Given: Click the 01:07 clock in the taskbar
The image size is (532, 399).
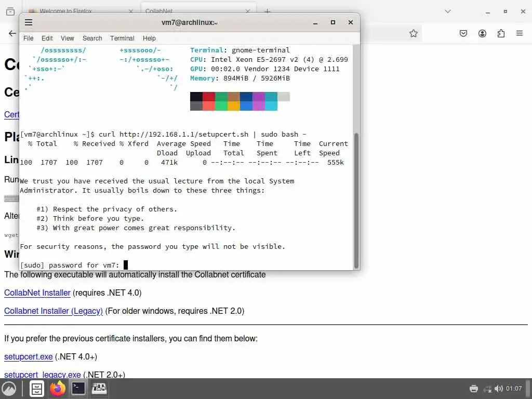Looking at the screenshot, I should point(514,389).
